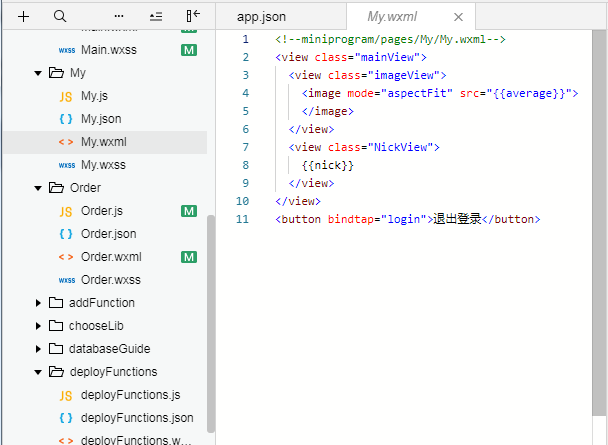Expand the addFunction folder arrow

[38, 303]
